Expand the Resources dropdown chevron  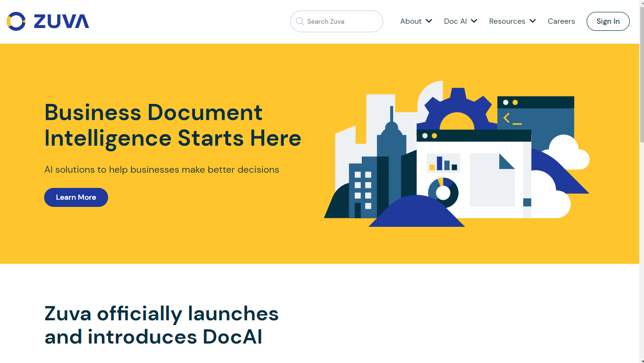[x=533, y=21]
